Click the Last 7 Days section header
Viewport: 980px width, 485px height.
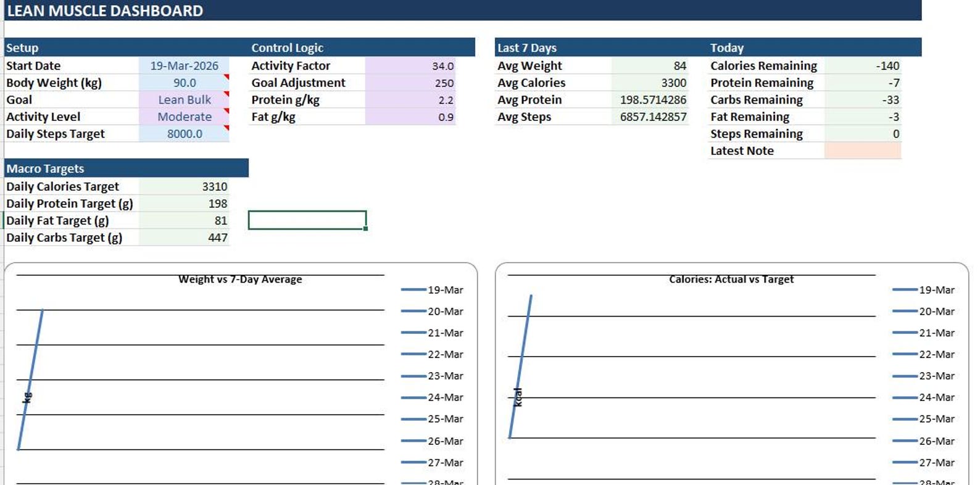pyautogui.click(x=527, y=48)
